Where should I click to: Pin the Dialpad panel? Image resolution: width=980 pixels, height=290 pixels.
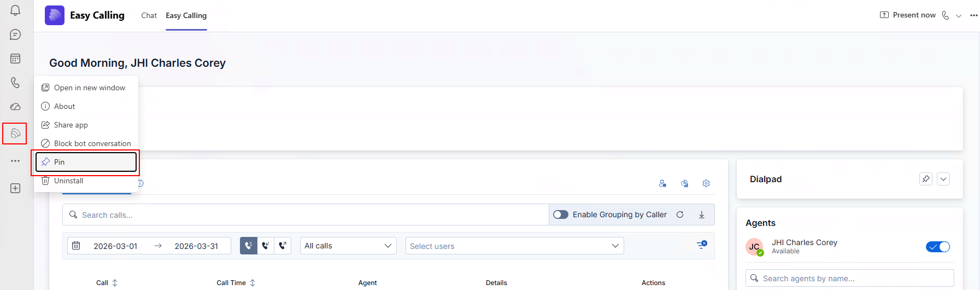click(x=926, y=179)
